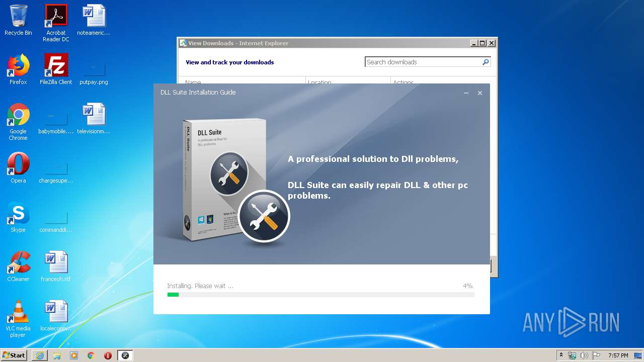The height and width of the screenshot is (362, 644).
Task: Click the network icon in system tray
Action: 572,355
